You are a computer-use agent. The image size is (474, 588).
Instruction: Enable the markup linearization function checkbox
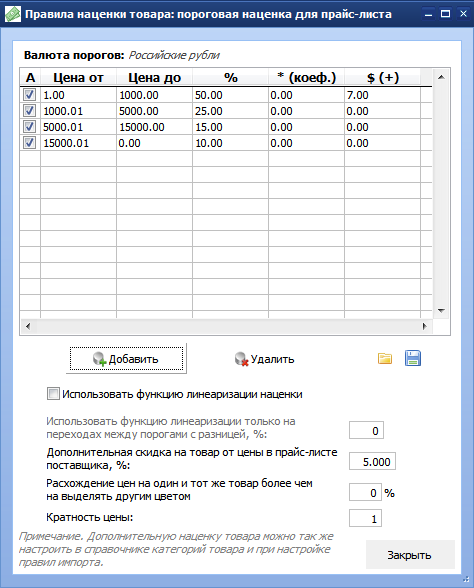click(x=53, y=394)
